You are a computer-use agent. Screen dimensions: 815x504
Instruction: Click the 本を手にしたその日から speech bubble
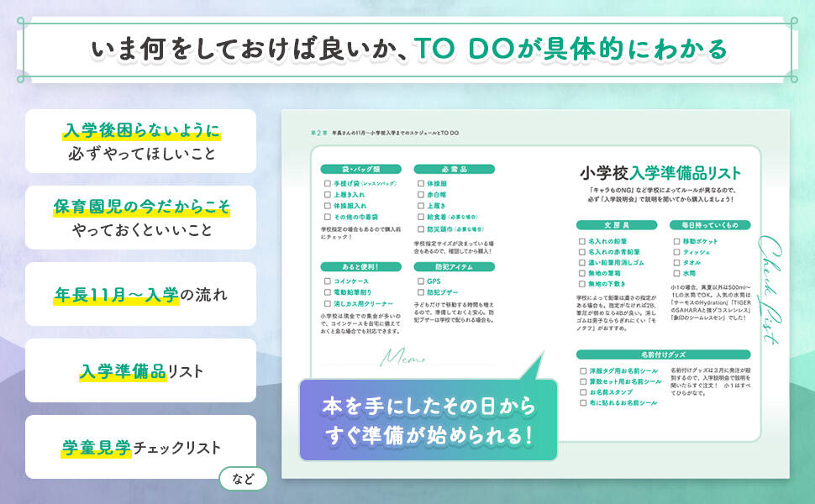(428, 420)
